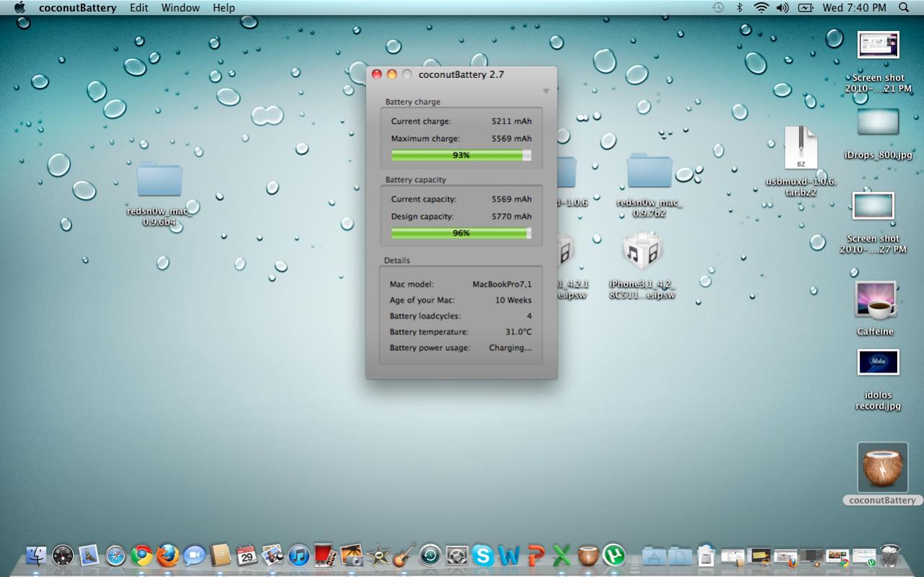Screen dimensions: 924x577
Task: Open the coconutBattery application menu
Action: pyautogui.click(x=78, y=7)
